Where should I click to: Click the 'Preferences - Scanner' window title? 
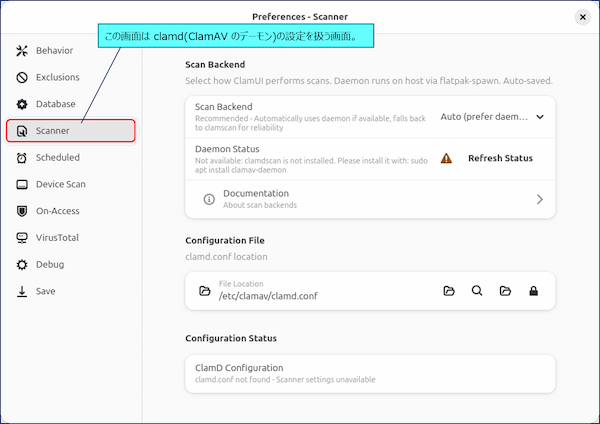coord(300,17)
